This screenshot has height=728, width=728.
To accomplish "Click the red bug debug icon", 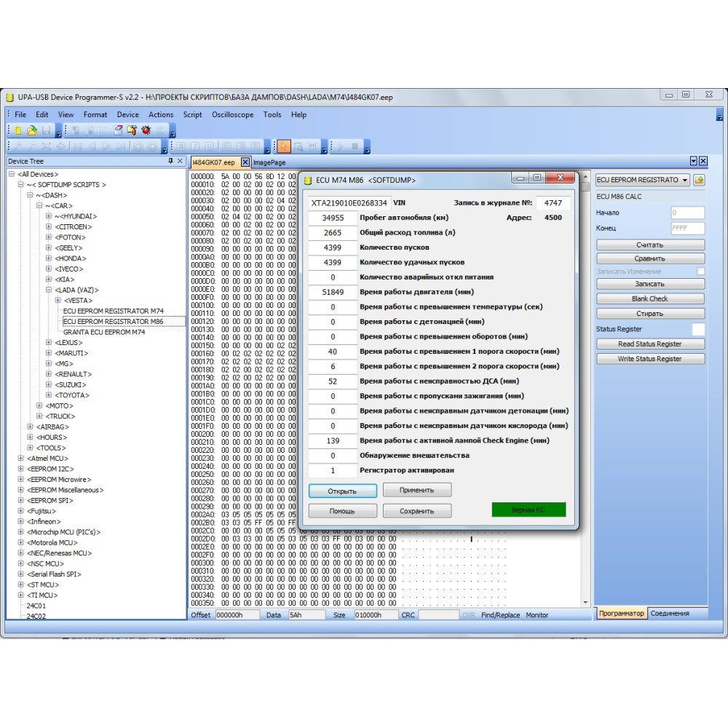I will pos(146,130).
